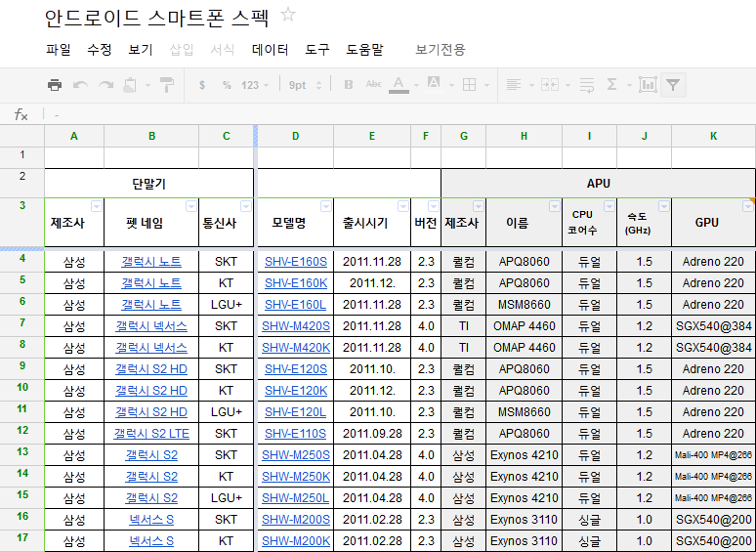756x552 pixels.
Task: Open the 데이터 menu
Action: [x=270, y=49]
